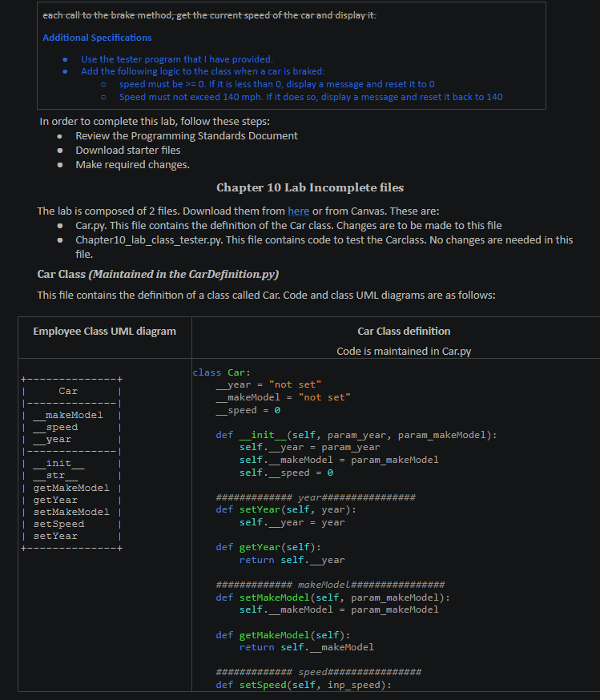Click 'speed must be >= 0' sub-bullet
This screenshot has height=700, width=600.
[277, 84]
